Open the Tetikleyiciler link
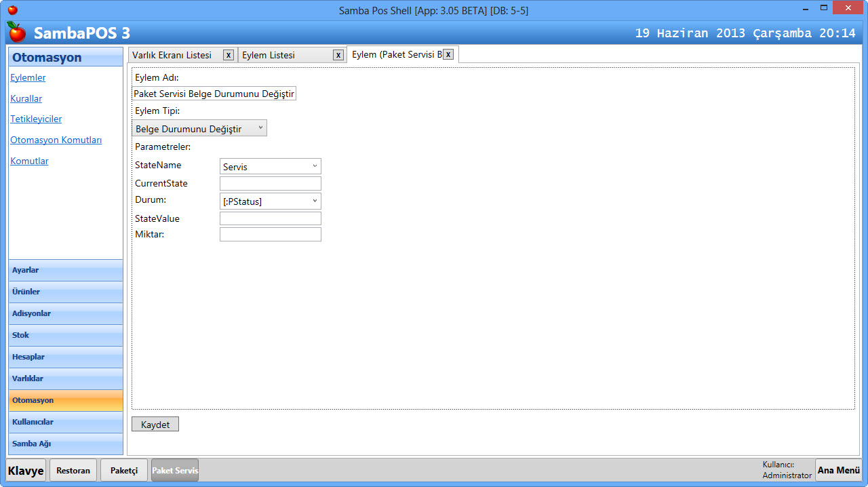The height and width of the screenshot is (487, 868). click(x=36, y=119)
